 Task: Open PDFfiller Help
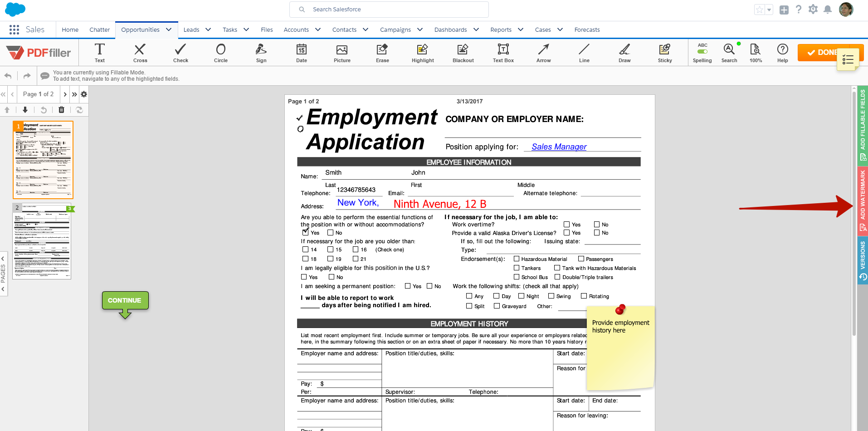(783, 53)
